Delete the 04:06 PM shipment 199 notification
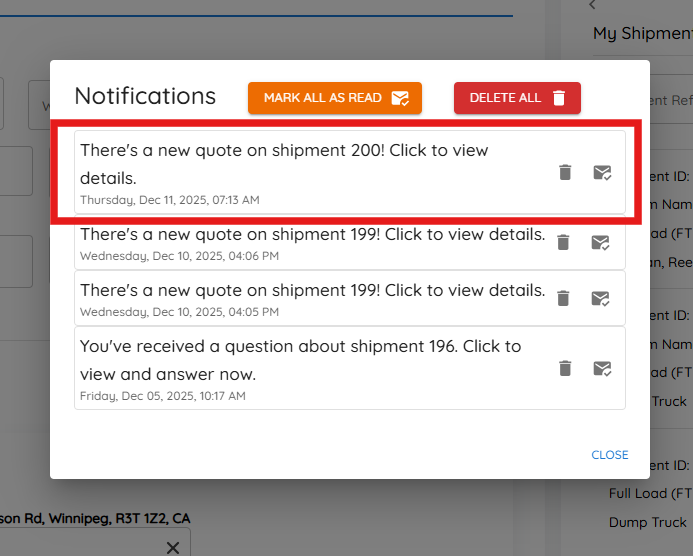693x556 pixels. 563,242
